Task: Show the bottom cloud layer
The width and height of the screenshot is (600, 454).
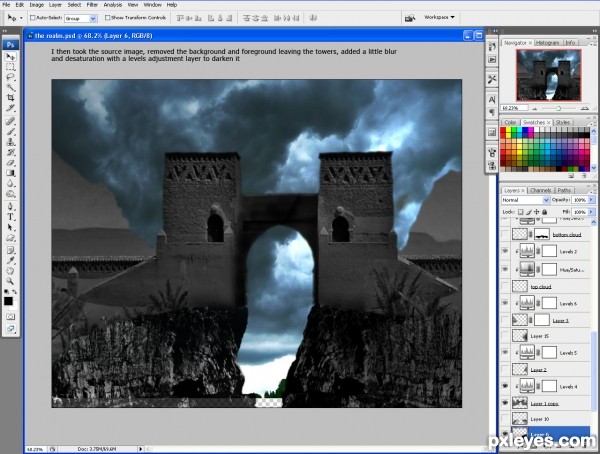Action: (x=505, y=234)
